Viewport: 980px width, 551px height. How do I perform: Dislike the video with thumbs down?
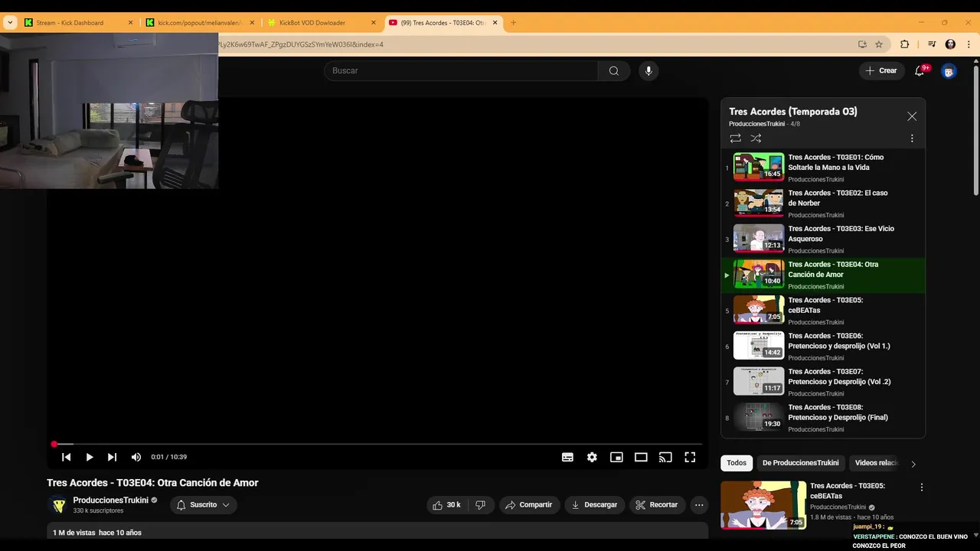click(x=481, y=505)
